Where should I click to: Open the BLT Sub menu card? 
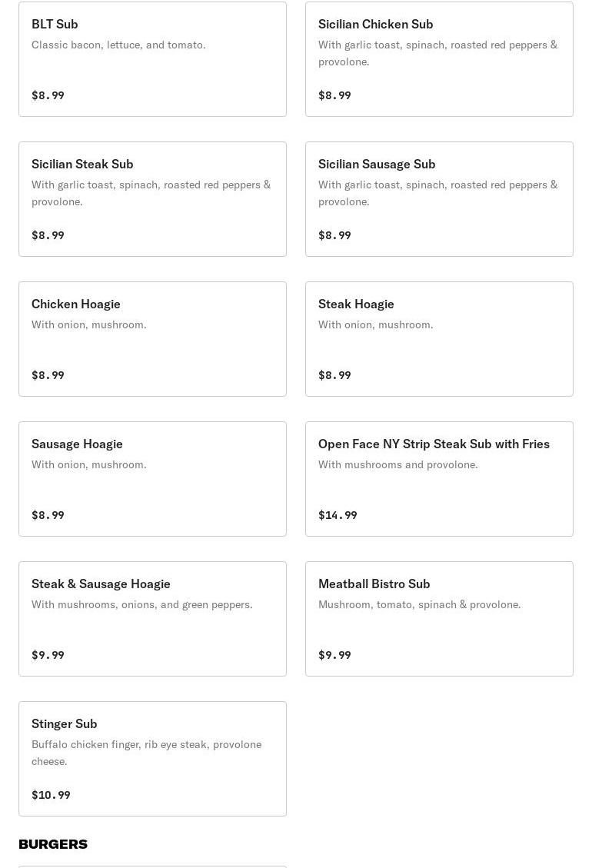[152, 59]
